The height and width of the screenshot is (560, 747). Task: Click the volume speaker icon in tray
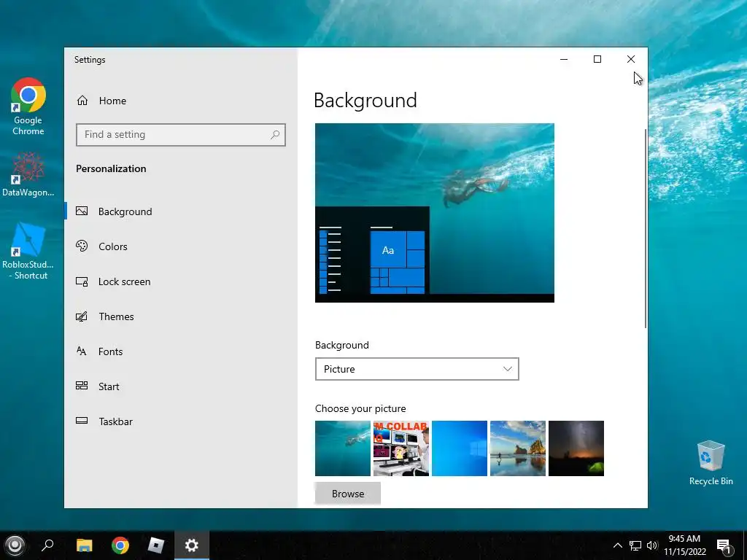[652, 545]
